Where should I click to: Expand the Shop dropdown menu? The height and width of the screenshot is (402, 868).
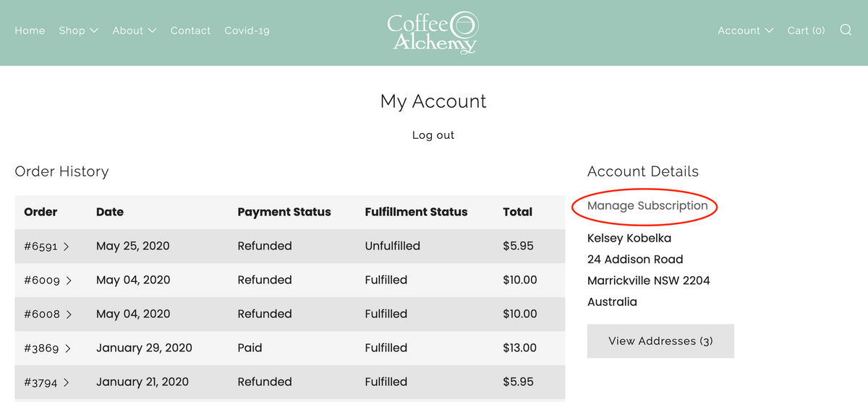pos(78,30)
